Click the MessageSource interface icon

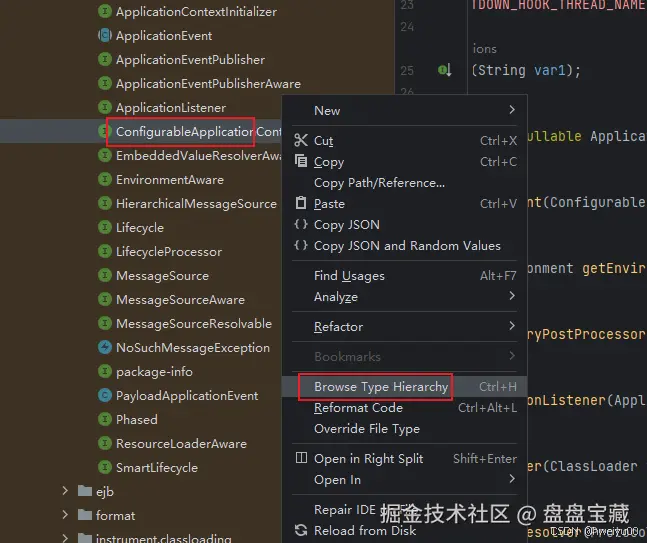point(105,275)
